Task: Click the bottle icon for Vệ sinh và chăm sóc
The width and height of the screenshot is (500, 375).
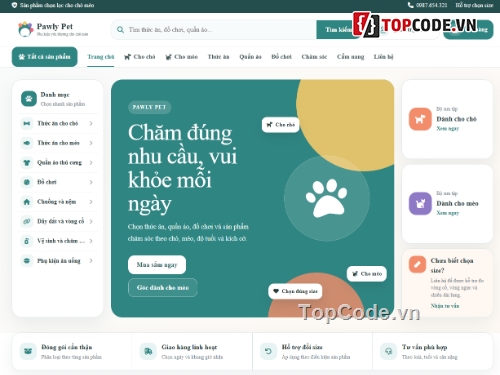Action: tap(27, 241)
